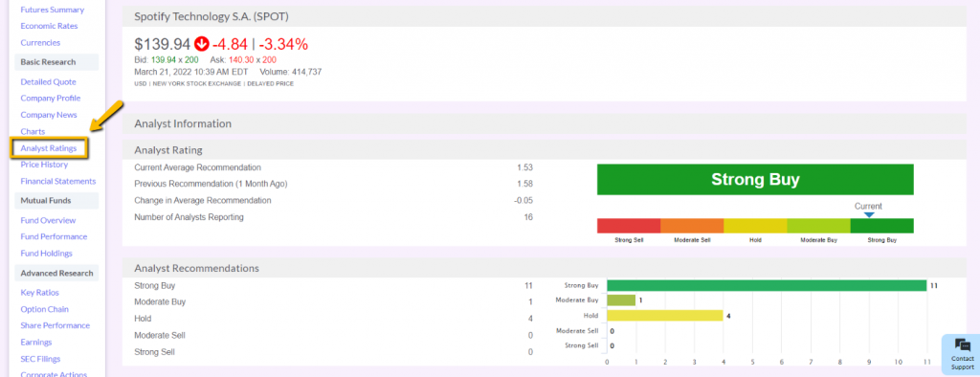The height and width of the screenshot is (377, 980).
Task: Select Fund Overview under Mutual Funds
Action: 48,220
